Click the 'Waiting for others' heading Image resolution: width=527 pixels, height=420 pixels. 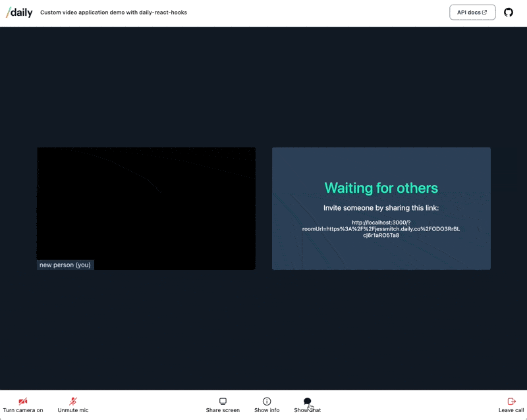click(x=381, y=188)
